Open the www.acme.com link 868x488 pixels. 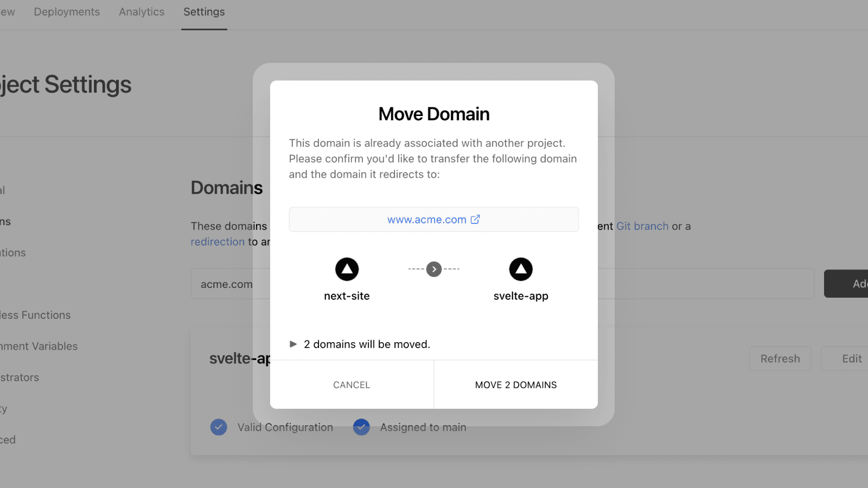426,220
